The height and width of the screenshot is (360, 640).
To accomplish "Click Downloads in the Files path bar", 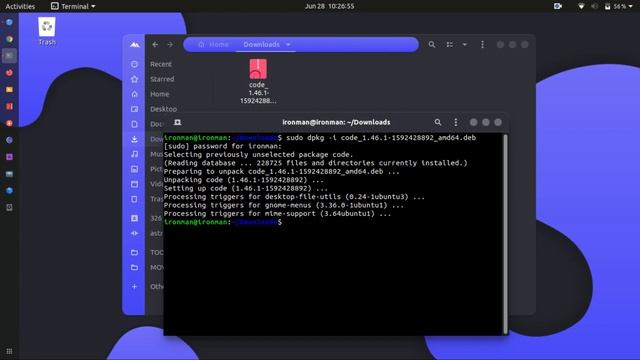I will pos(261,44).
